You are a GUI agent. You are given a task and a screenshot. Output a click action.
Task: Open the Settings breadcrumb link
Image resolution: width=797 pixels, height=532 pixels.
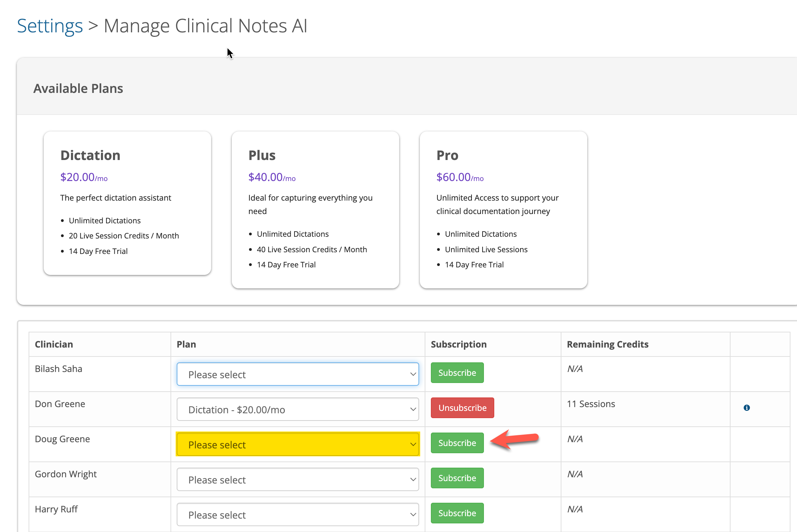tap(50, 26)
